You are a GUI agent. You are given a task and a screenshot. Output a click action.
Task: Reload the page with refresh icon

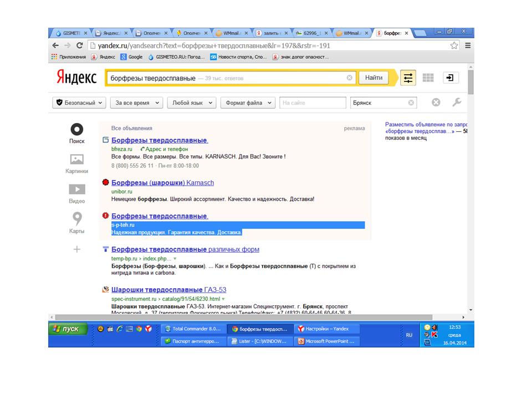[x=79, y=45]
